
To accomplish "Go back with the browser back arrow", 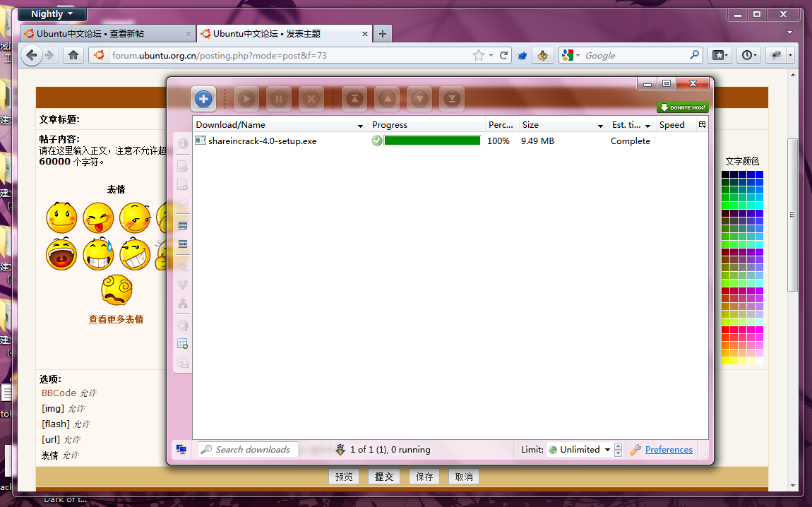I will (x=32, y=55).
